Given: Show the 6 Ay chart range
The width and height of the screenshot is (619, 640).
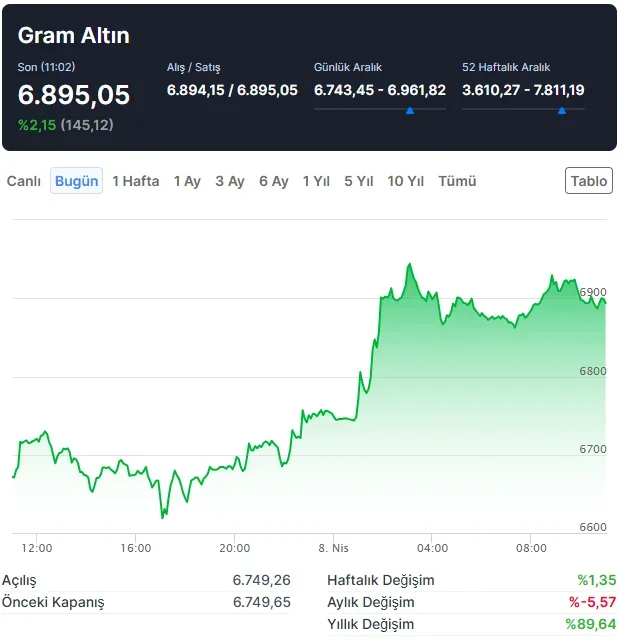Looking at the screenshot, I should coord(274,181).
